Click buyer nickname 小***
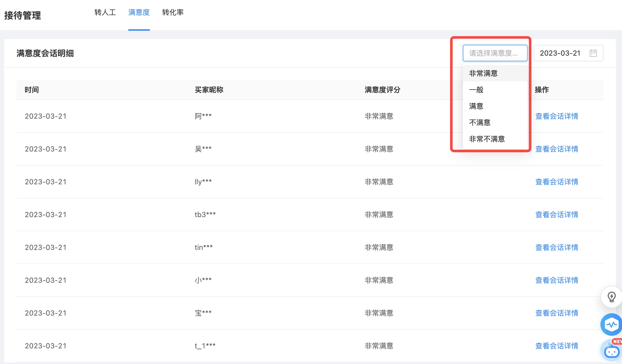The width and height of the screenshot is (622, 364). 203,280
